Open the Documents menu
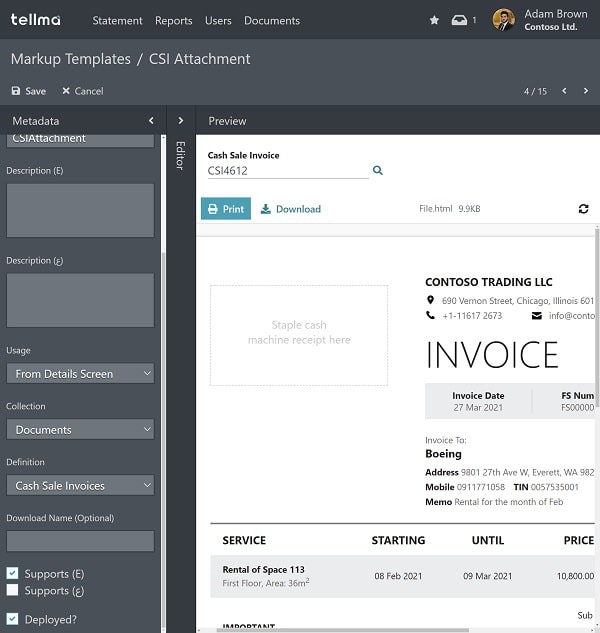The image size is (600, 633). coord(272,21)
